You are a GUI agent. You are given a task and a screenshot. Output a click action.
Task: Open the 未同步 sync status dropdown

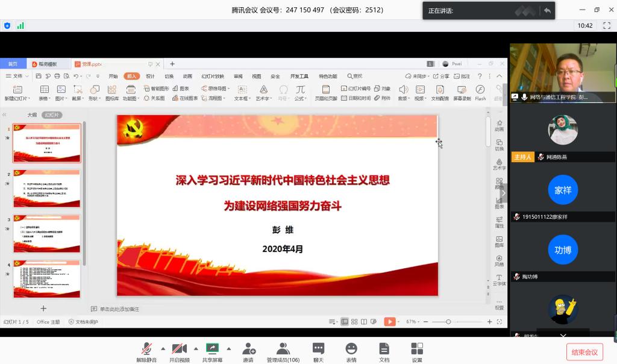(x=417, y=76)
